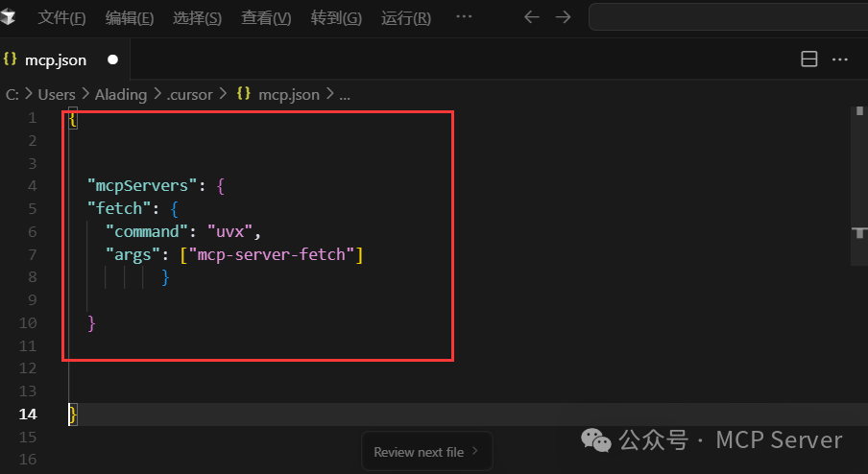Click the split editor layout icon
This screenshot has height=474, width=868.
click(x=809, y=59)
